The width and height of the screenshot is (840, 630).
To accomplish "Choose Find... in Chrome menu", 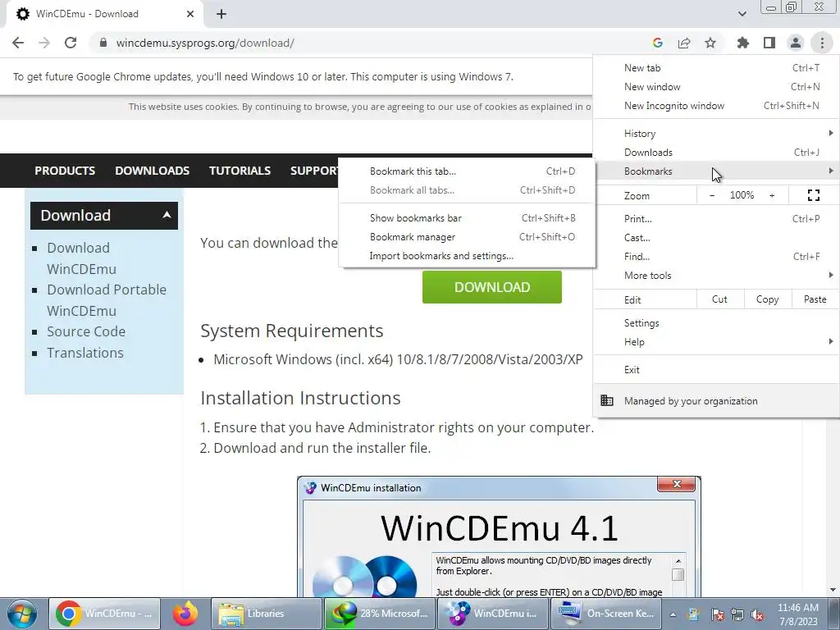I will (x=716, y=256).
